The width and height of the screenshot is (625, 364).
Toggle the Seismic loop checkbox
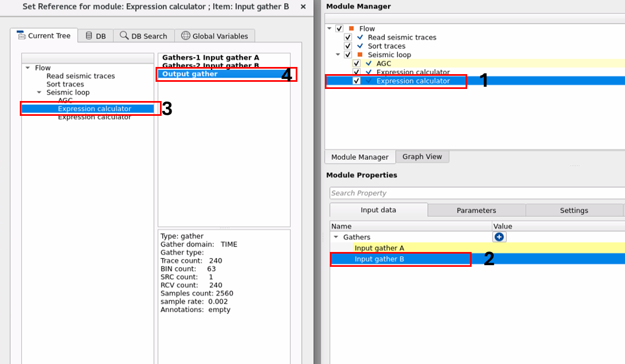(348, 54)
